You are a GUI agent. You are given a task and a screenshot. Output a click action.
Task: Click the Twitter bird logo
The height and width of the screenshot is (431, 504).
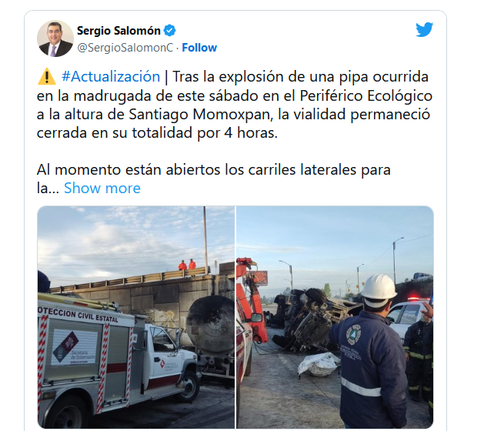[x=424, y=29]
